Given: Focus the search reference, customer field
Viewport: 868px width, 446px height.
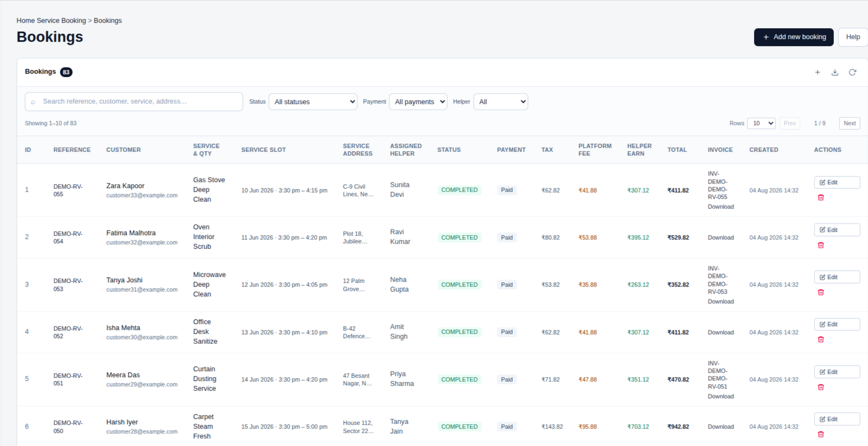Looking at the screenshot, I should [134, 101].
